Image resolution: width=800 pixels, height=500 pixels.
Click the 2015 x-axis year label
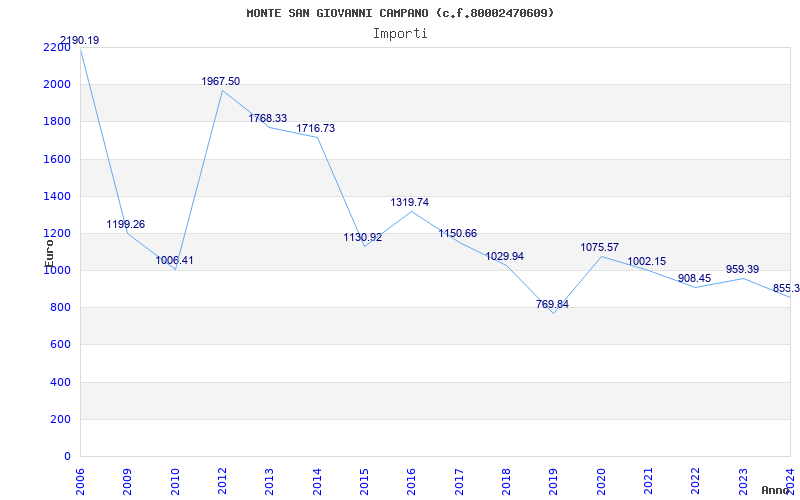[364, 482]
